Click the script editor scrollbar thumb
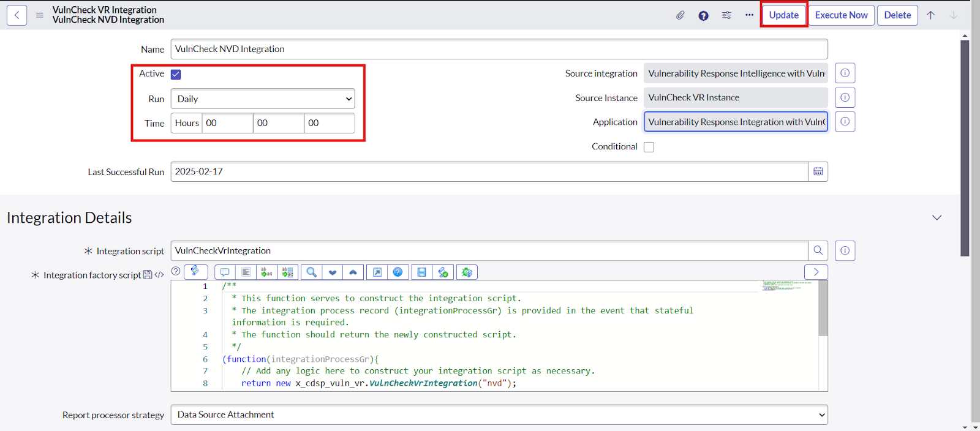 coord(823,308)
